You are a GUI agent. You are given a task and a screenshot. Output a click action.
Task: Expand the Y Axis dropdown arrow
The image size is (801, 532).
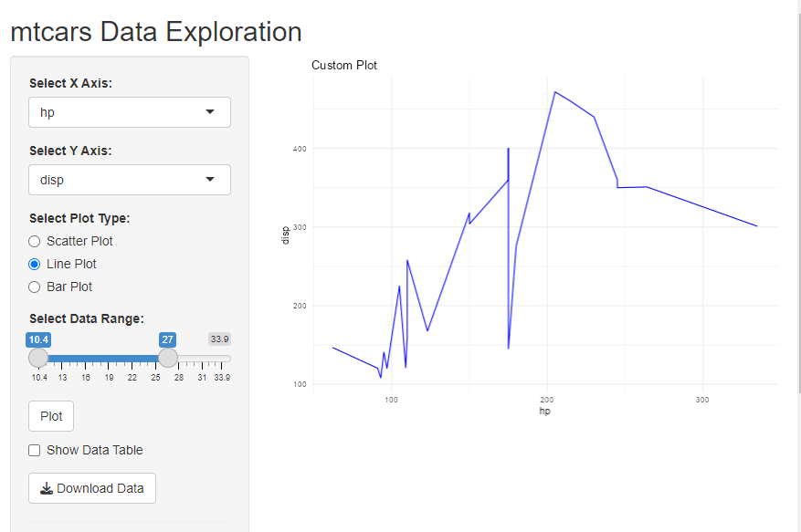click(210, 180)
